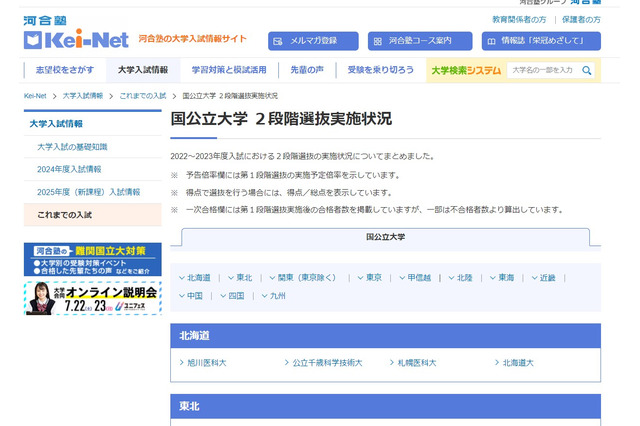Open 先輩の声 menu item
The width and height of the screenshot is (640, 426).
[307, 70]
